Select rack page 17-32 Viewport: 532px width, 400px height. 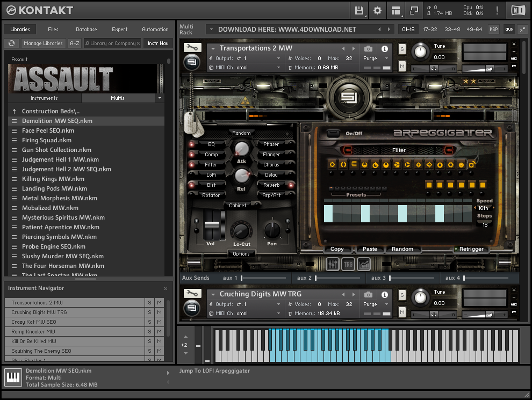click(x=430, y=30)
